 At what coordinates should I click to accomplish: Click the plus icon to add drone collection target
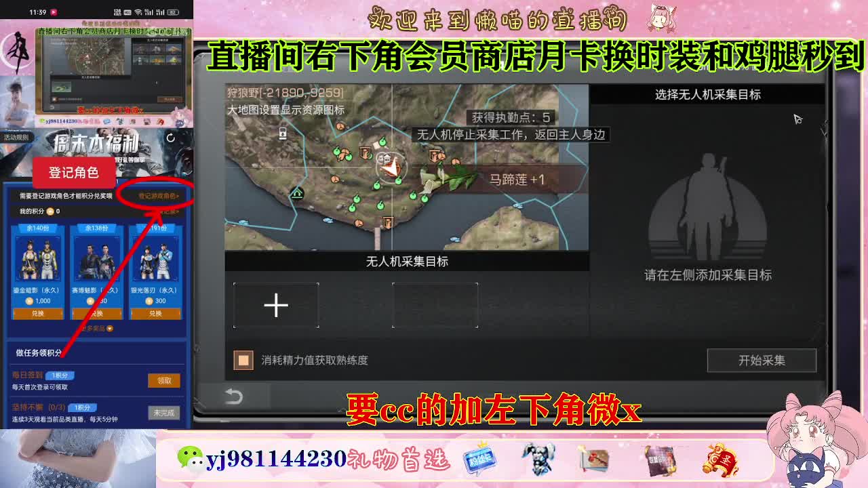275,305
